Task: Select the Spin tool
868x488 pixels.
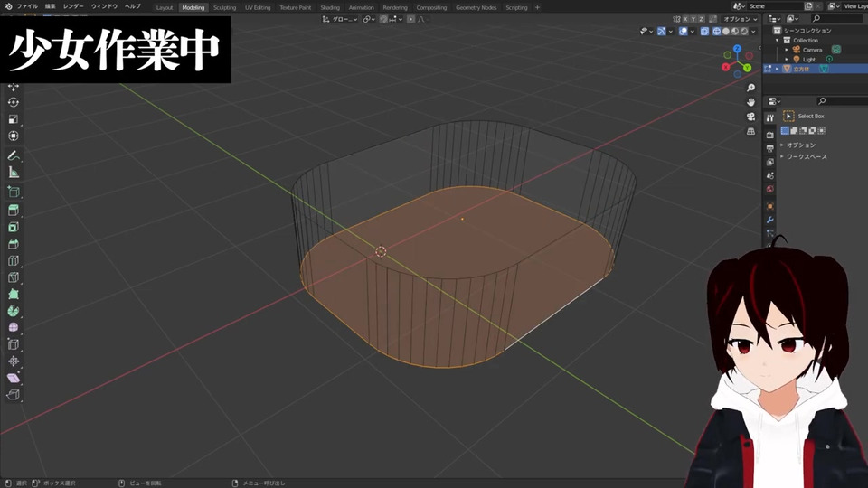Action: tap(14, 311)
